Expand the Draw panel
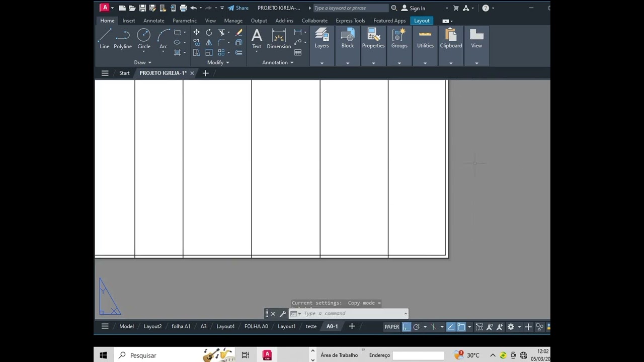Screen dimensions: 644x362 (x=143, y=62)
